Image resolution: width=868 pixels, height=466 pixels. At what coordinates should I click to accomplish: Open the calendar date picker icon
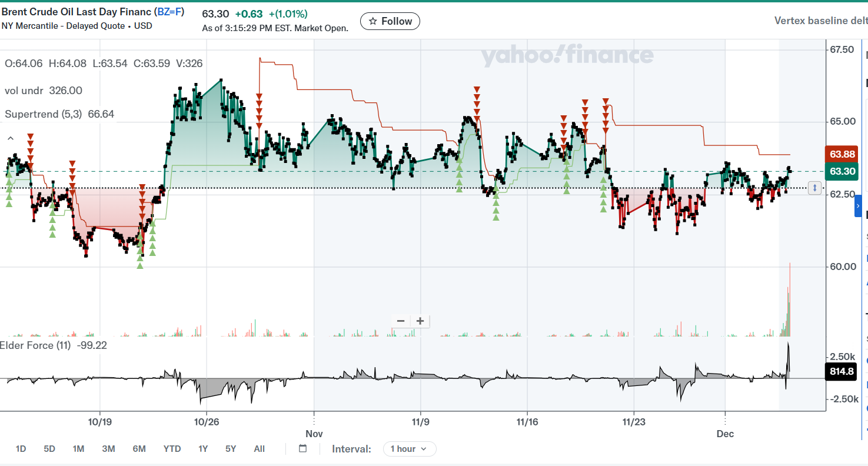(x=302, y=448)
